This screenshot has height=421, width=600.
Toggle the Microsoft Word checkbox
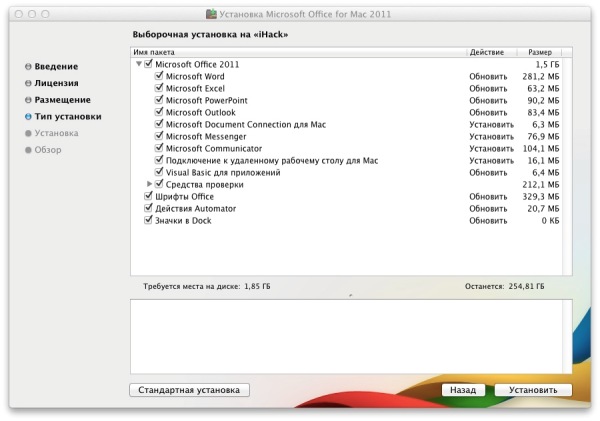click(159, 76)
